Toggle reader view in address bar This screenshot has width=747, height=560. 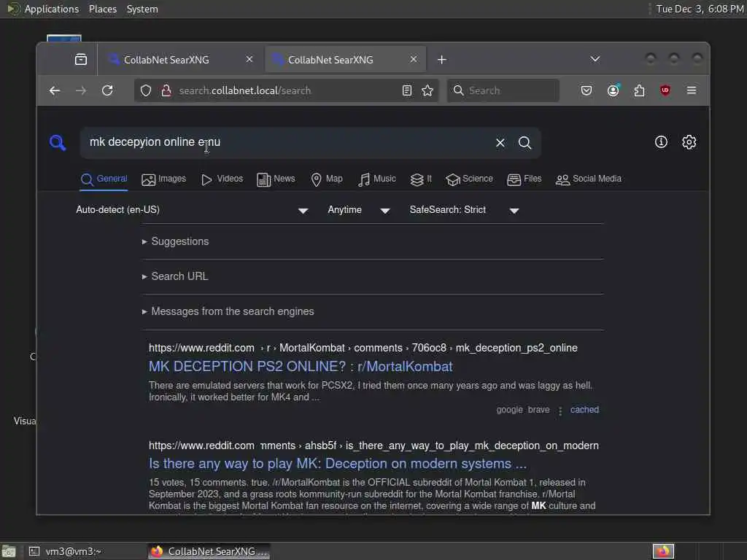point(407,90)
